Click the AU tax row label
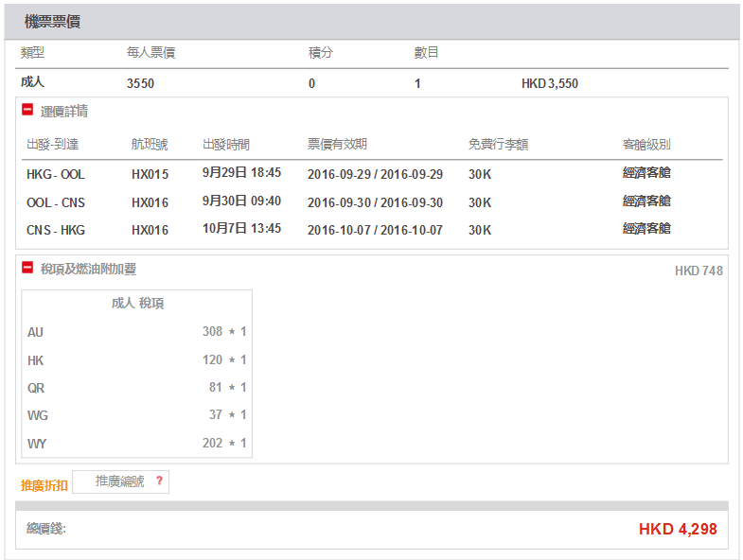This screenshot has height=560, width=743. [35, 333]
